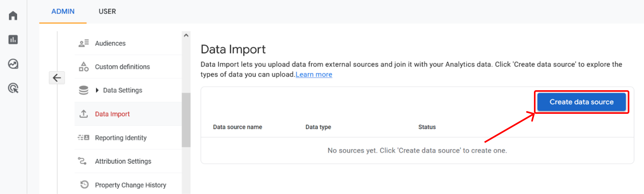644x194 pixels.
Task: Expand the Data Settings triangle
Action: coord(97,90)
